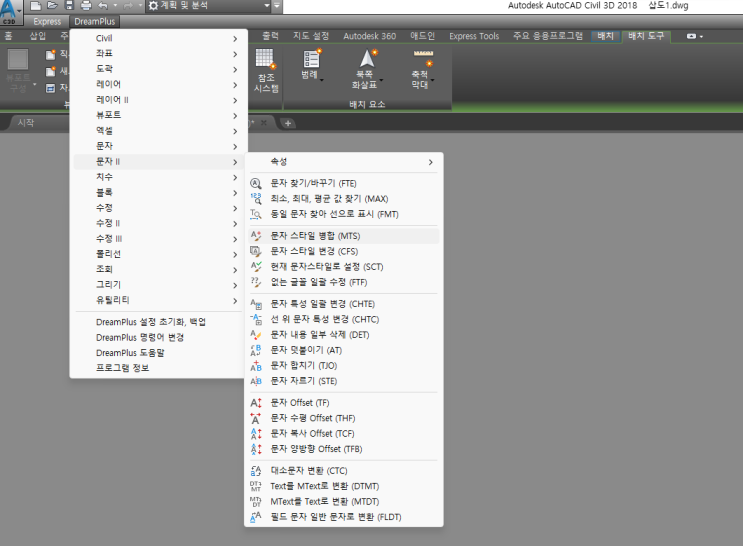Image resolution: width=743 pixels, height=546 pixels.
Task: Open the 수정 III menu entry
Action: (159, 239)
